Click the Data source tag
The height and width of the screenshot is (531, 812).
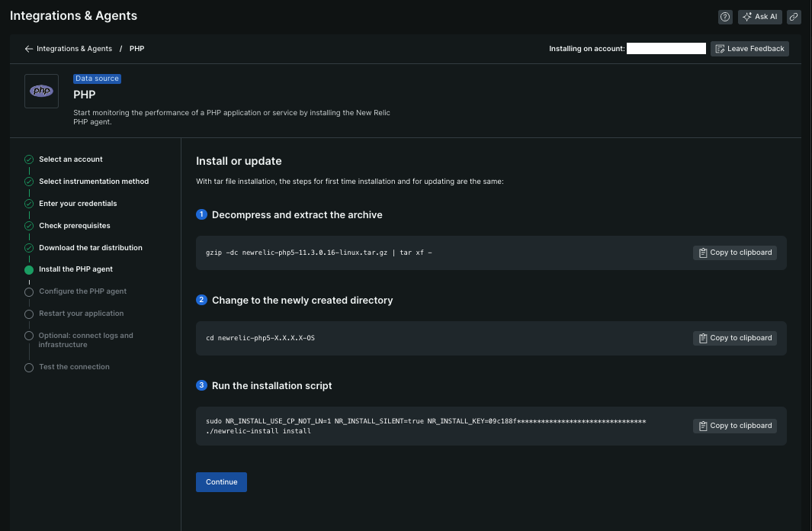[97, 79]
